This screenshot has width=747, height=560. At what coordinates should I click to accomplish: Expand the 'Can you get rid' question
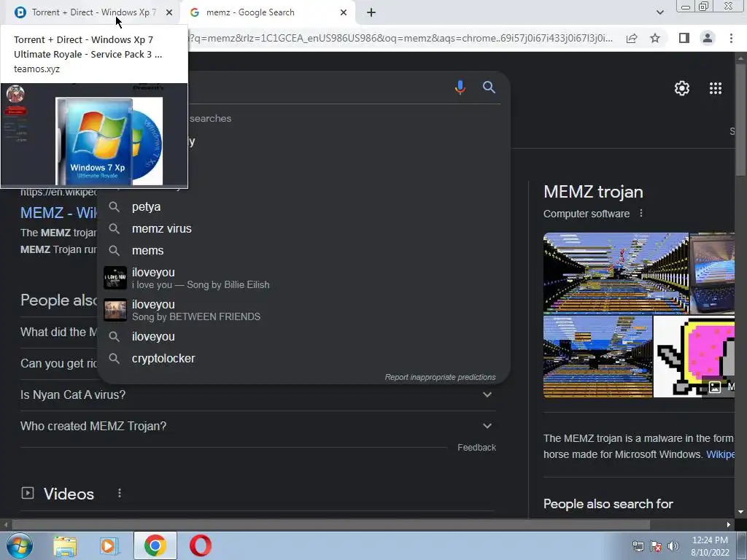58,363
